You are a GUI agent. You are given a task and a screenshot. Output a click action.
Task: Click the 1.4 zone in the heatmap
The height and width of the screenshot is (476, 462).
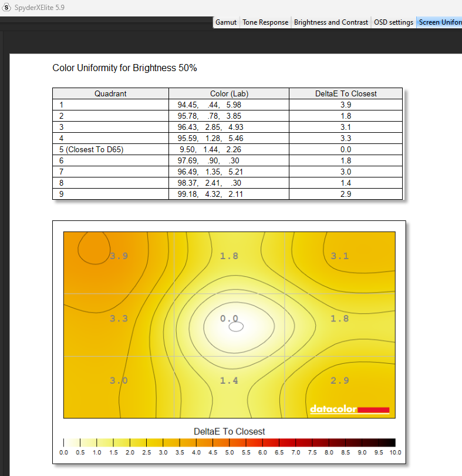[x=229, y=381]
